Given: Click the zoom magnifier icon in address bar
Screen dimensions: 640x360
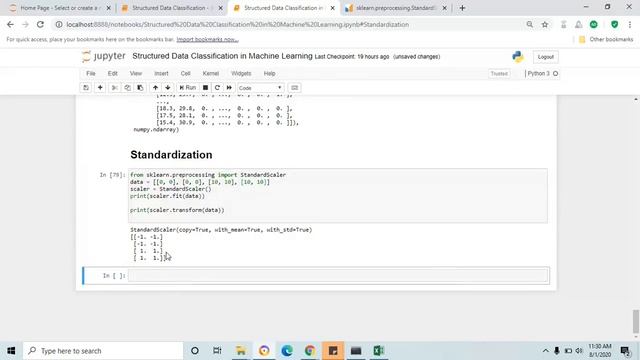Looking at the screenshot, I should 529,24.
